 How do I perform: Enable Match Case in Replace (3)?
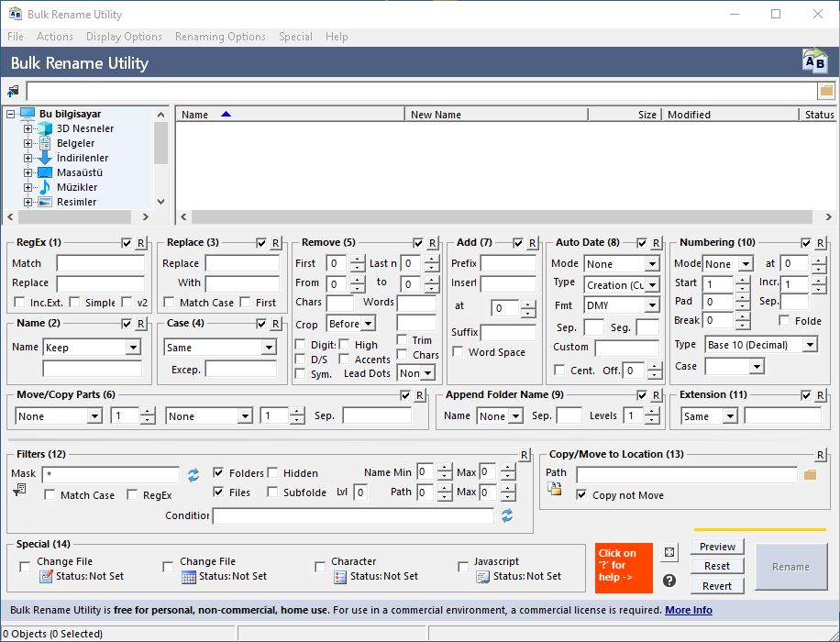(169, 303)
